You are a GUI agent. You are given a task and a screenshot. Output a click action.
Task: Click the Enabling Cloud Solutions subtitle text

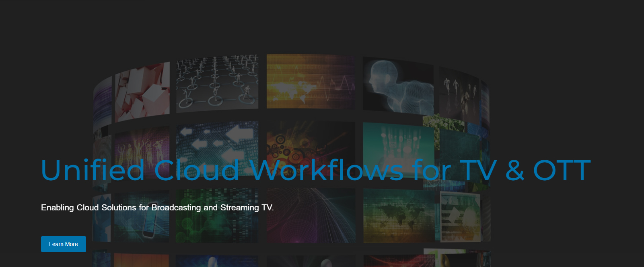click(x=157, y=208)
